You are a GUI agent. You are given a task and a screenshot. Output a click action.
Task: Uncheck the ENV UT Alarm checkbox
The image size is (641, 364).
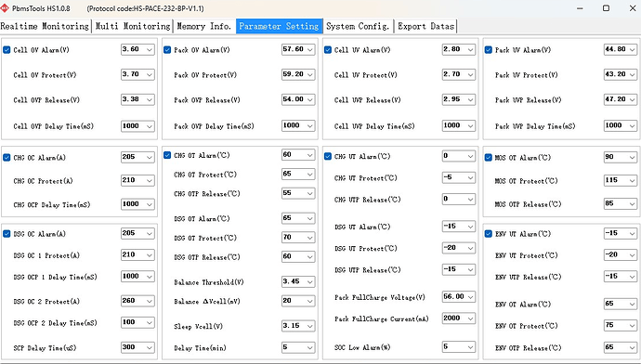pos(488,234)
